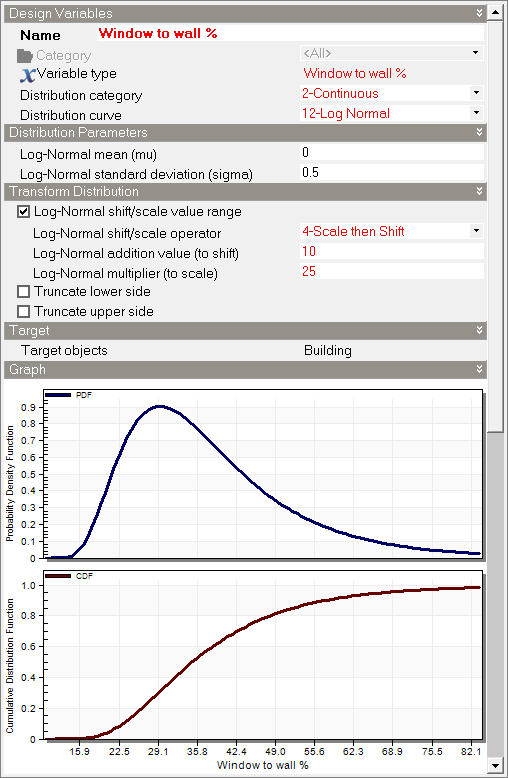The height and width of the screenshot is (778, 508).
Task: Click the scrollbar up arrow
Action: point(495,12)
